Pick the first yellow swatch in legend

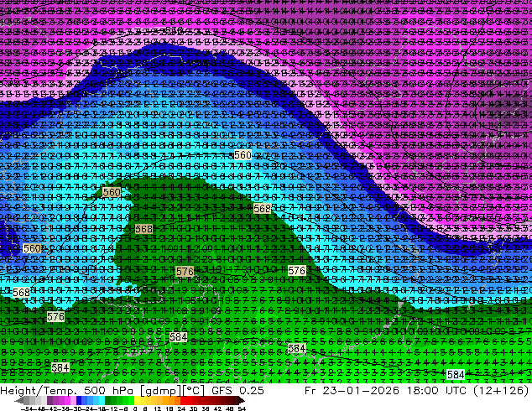pyautogui.click(x=137, y=401)
